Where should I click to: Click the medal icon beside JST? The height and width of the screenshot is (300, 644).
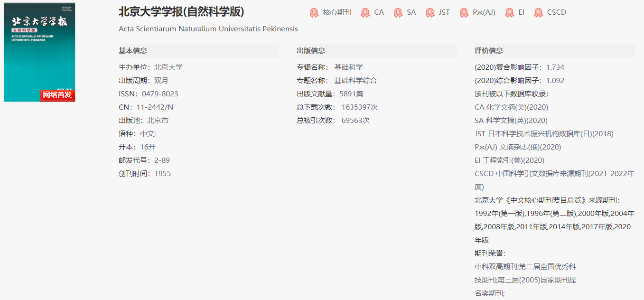[x=430, y=13]
